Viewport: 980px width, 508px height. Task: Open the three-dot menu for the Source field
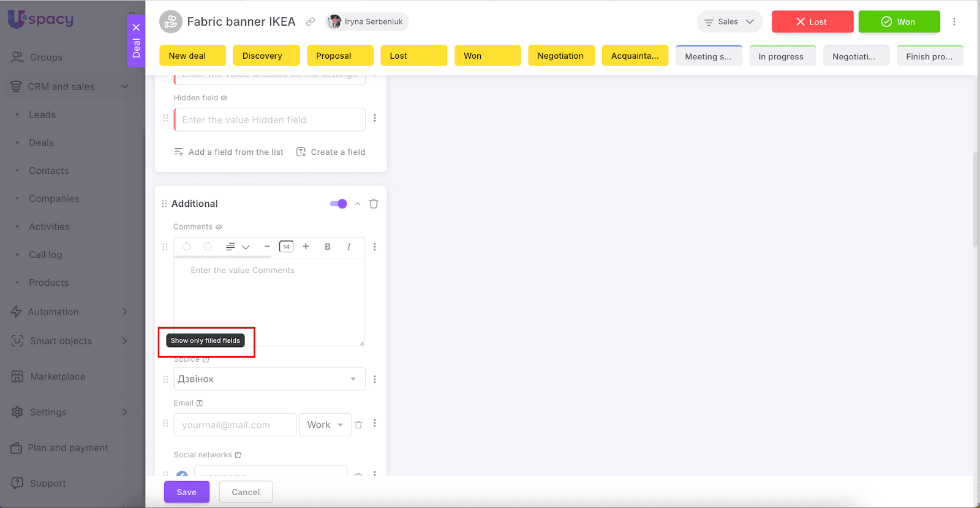[x=375, y=379]
